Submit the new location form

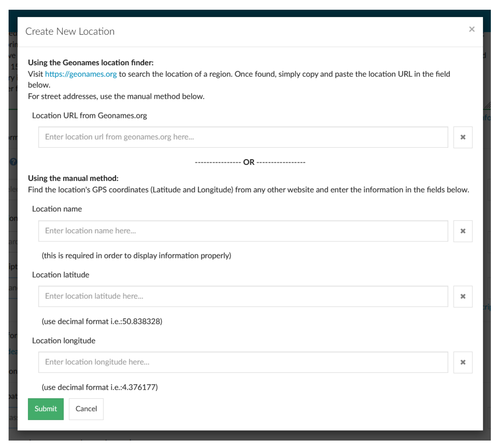[46, 409]
